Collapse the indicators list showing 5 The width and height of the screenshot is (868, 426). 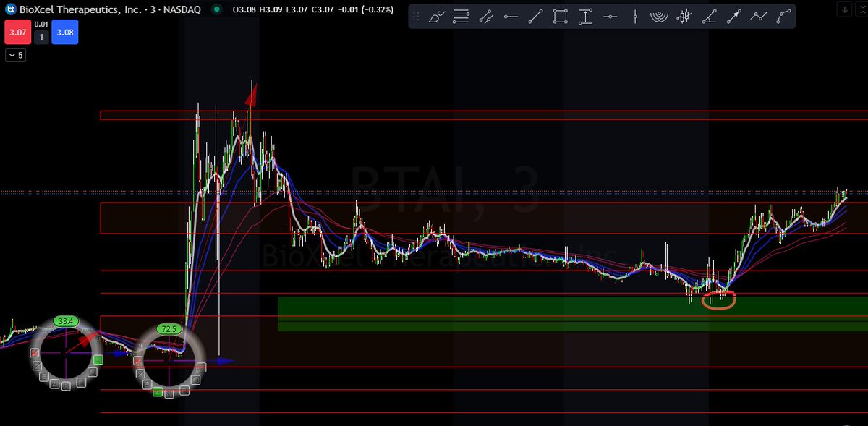[15, 55]
